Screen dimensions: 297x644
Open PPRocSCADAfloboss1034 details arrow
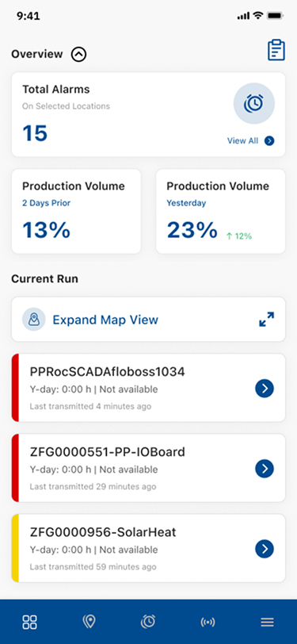click(x=265, y=388)
